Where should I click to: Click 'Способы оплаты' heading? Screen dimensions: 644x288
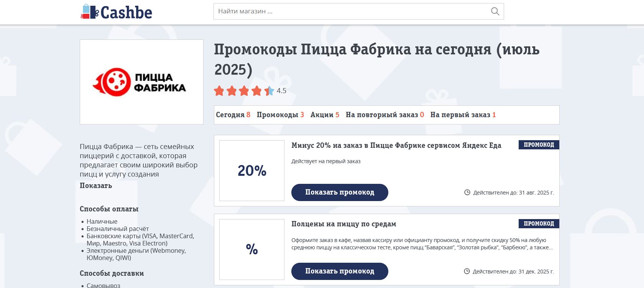pyautogui.click(x=109, y=209)
